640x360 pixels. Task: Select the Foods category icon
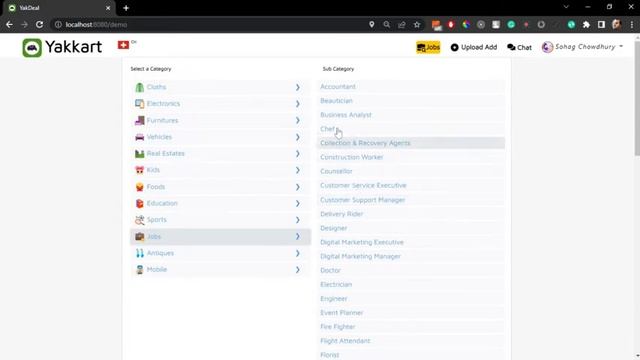(x=140, y=187)
